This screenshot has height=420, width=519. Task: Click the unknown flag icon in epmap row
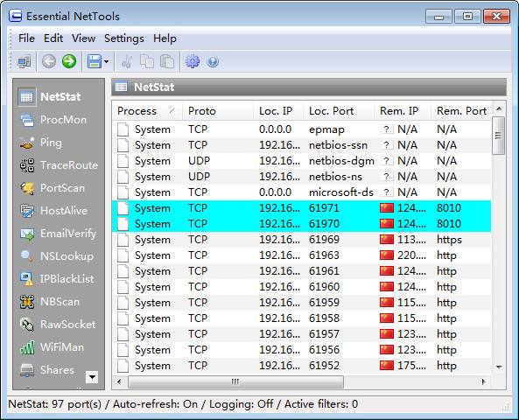386,129
